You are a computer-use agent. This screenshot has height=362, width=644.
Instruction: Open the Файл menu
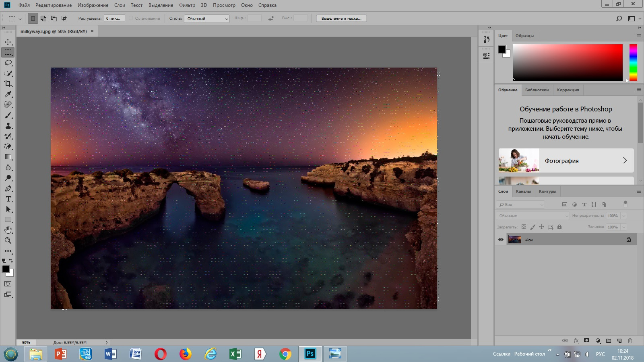tap(24, 5)
